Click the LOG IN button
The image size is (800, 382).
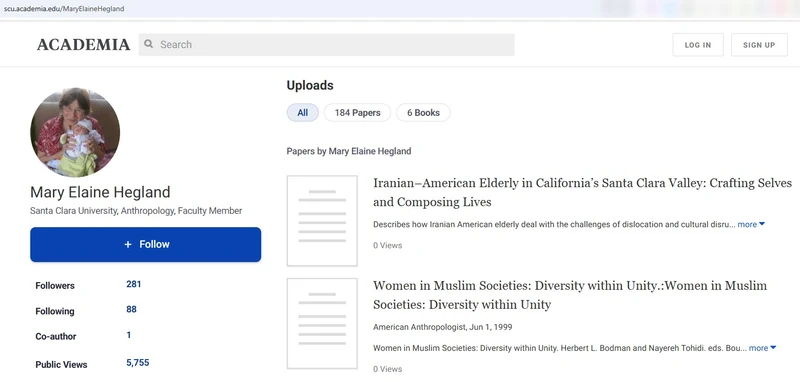pyautogui.click(x=697, y=45)
